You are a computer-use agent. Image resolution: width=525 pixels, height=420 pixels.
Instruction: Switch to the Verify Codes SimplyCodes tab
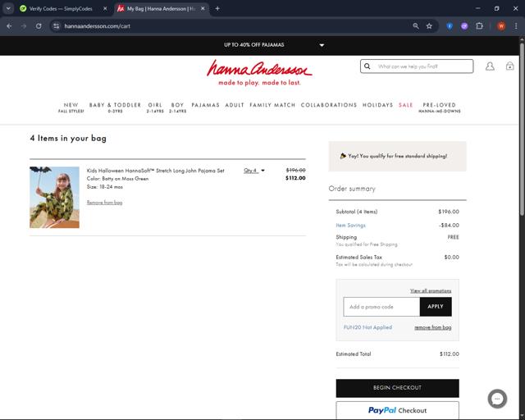coord(61,9)
